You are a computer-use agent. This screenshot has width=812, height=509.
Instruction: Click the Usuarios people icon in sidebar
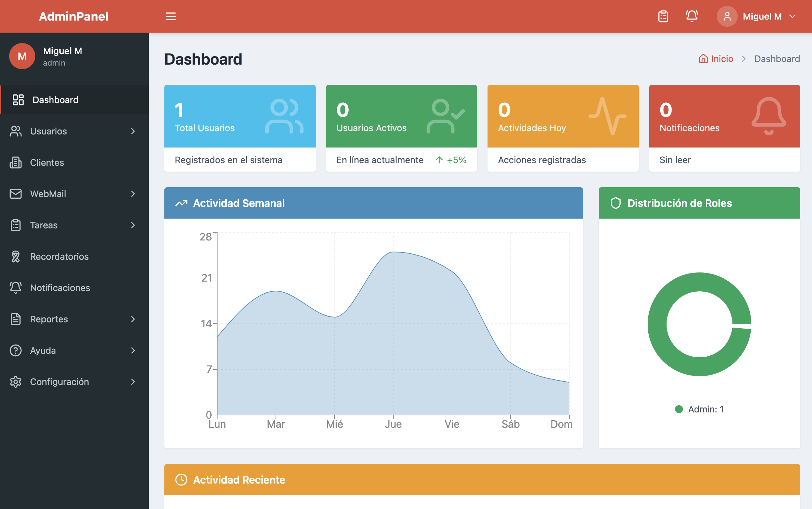[x=16, y=131]
